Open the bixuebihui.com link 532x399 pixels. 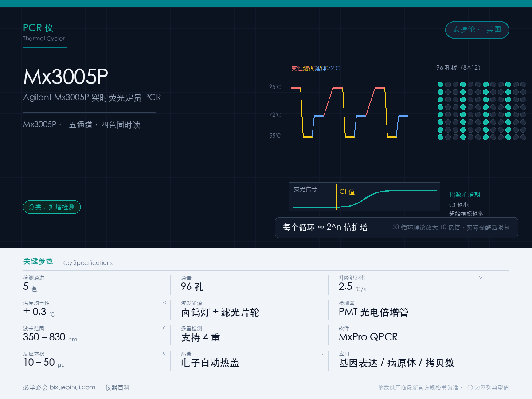(72, 387)
